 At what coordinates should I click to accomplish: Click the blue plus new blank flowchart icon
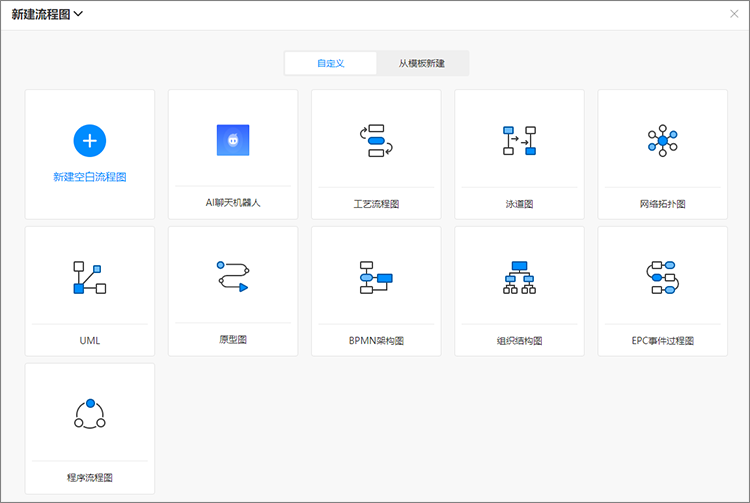(x=90, y=141)
